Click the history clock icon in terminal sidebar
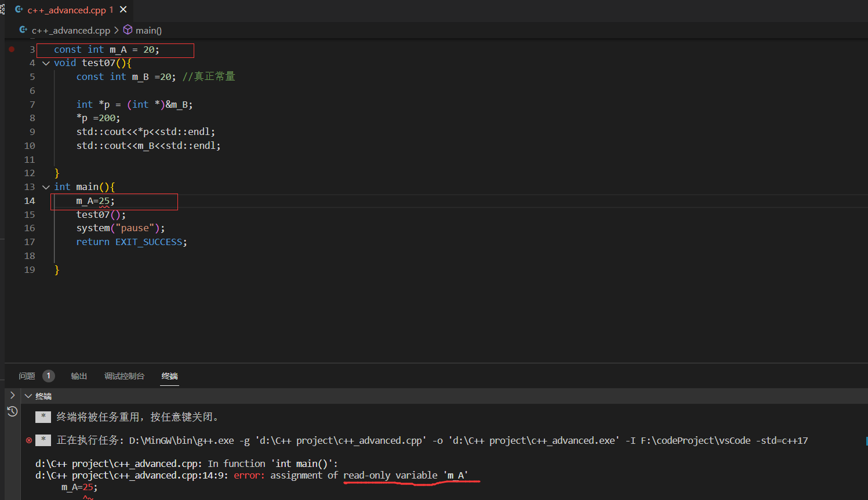 coord(12,411)
